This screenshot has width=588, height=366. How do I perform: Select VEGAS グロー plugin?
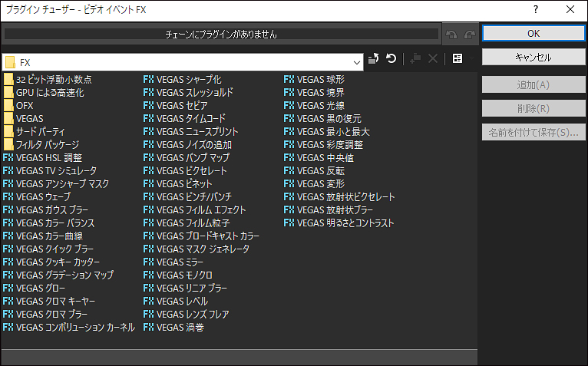tap(34, 288)
